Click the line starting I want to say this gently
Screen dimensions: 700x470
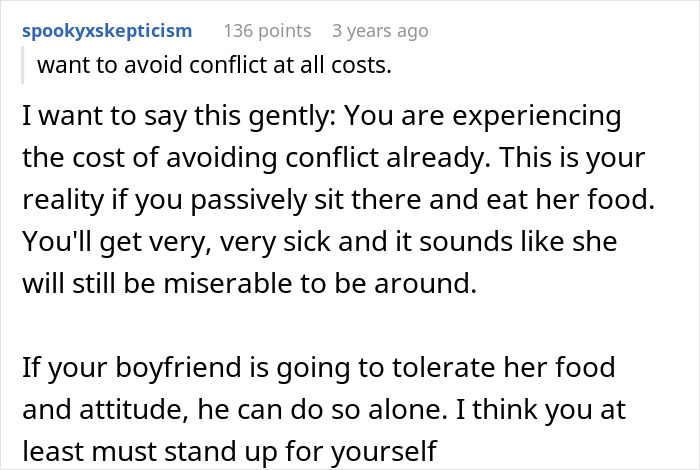(x=321, y=116)
